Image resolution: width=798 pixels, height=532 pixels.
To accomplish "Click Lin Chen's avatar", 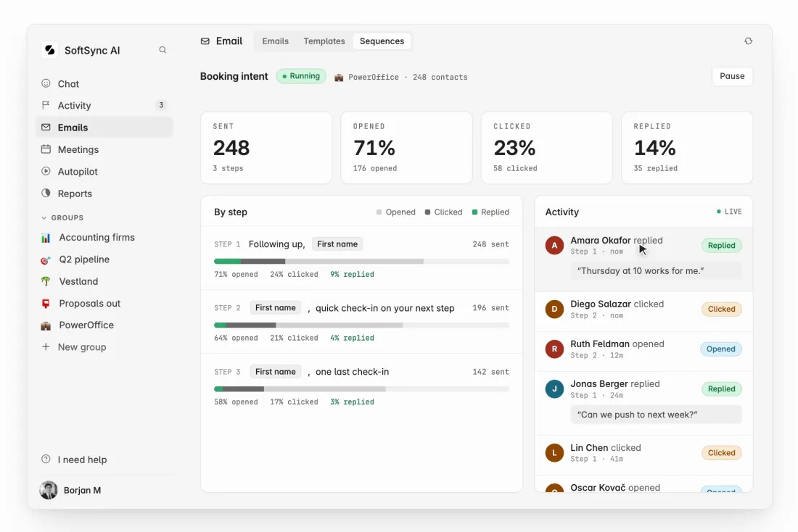I will [x=554, y=453].
